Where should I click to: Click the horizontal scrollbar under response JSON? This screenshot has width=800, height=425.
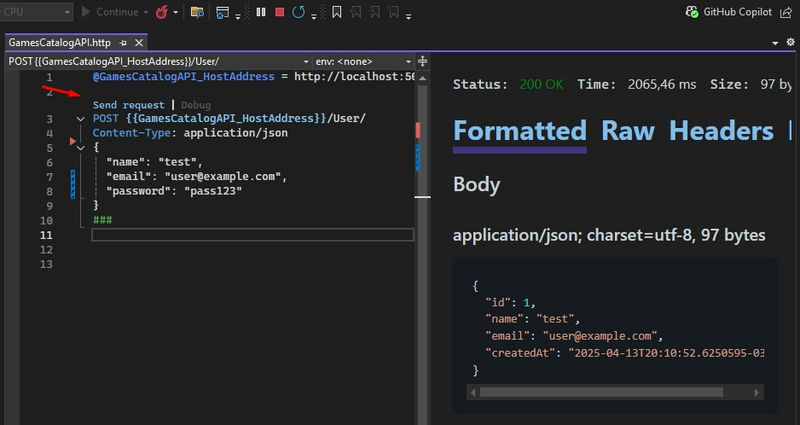600,392
